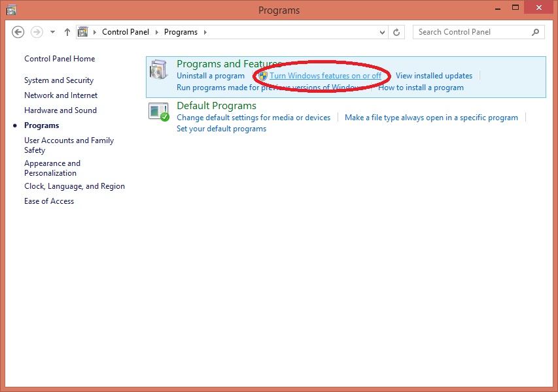Open User Accounts and Family Safety
Viewport: 558px width, 392px height.
pyautogui.click(x=69, y=145)
